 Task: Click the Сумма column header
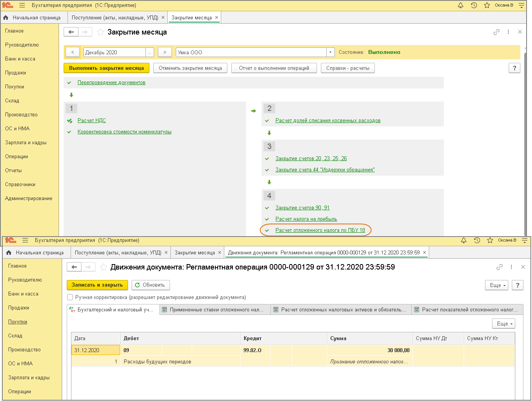click(369, 339)
